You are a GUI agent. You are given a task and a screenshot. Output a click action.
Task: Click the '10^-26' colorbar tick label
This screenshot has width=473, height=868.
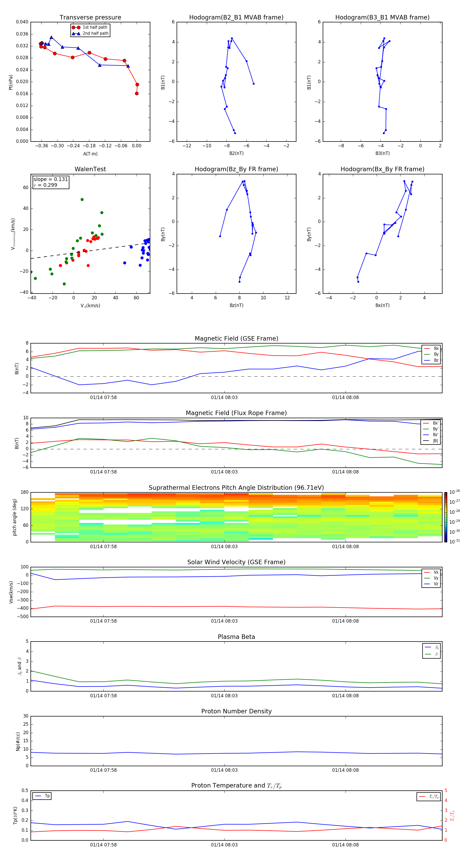pos(455,492)
